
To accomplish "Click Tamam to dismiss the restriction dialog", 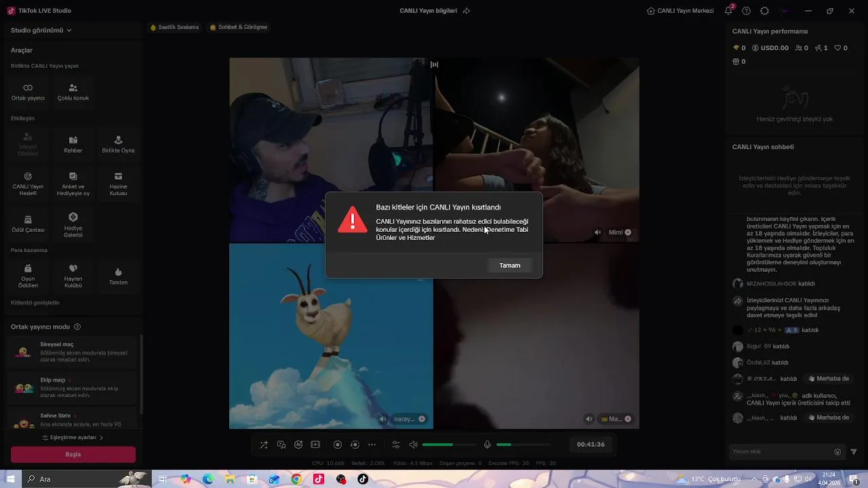I will tap(510, 266).
